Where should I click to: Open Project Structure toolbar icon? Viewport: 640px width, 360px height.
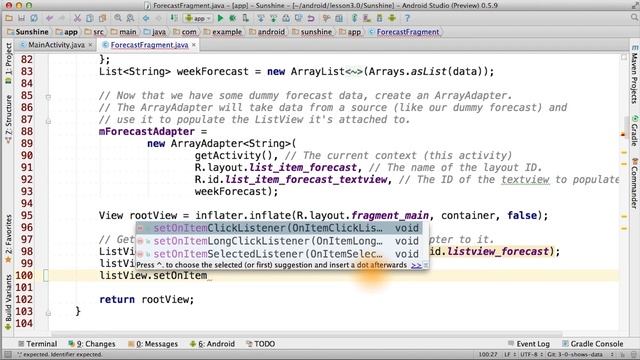coord(339,18)
